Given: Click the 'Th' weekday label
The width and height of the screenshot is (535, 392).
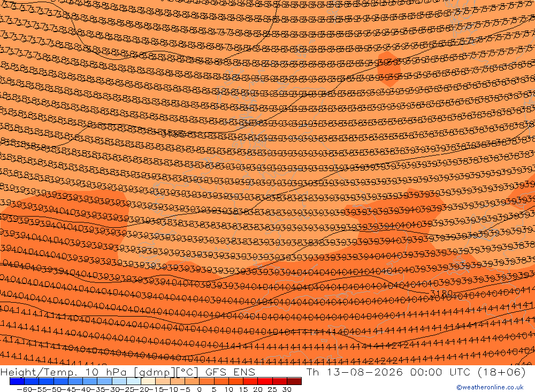Looking at the screenshot, I should point(313,372).
